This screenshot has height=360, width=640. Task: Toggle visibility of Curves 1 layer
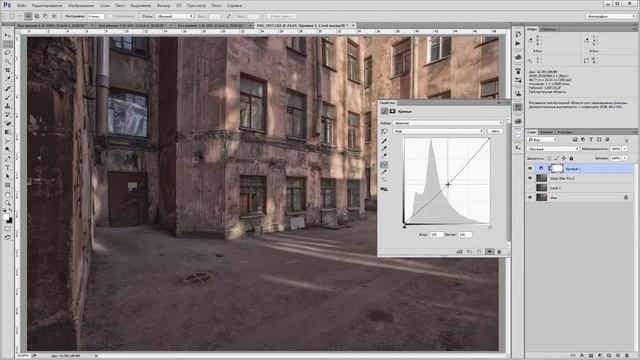coord(530,168)
